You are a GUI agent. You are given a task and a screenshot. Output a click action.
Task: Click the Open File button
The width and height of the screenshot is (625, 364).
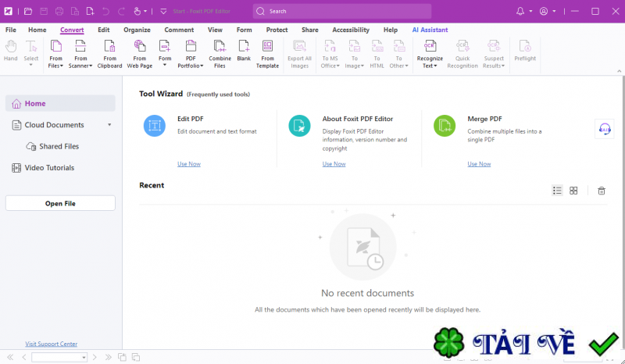pyautogui.click(x=60, y=203)
